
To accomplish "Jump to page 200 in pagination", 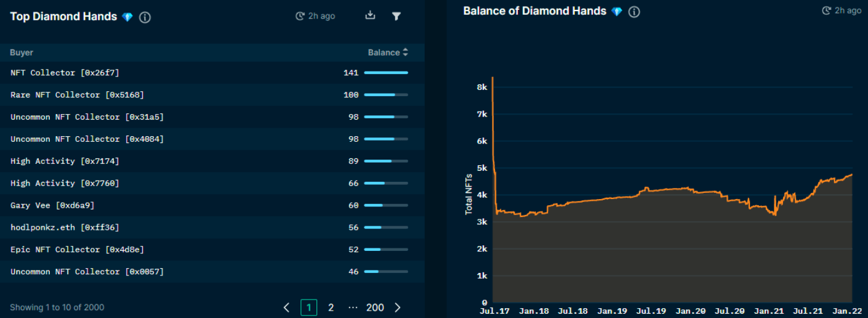I will pyautogui.click(x=375, y=307).
